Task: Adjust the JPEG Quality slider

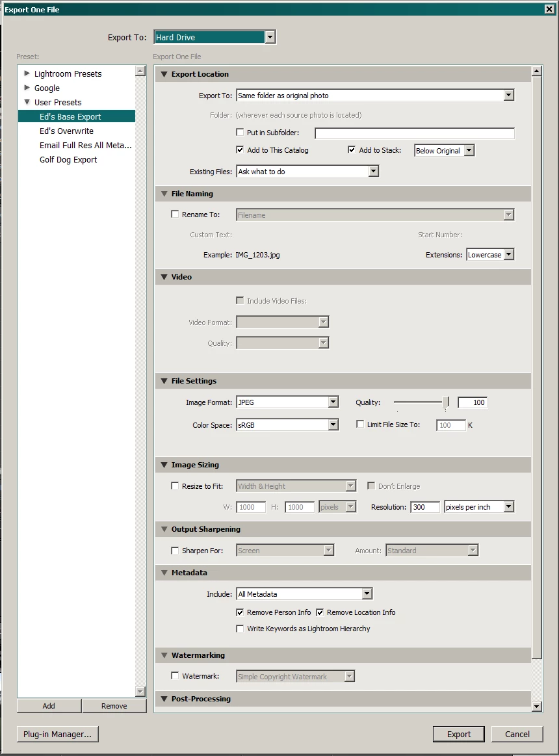Action: pyautogui.click(x=446, y=402)
